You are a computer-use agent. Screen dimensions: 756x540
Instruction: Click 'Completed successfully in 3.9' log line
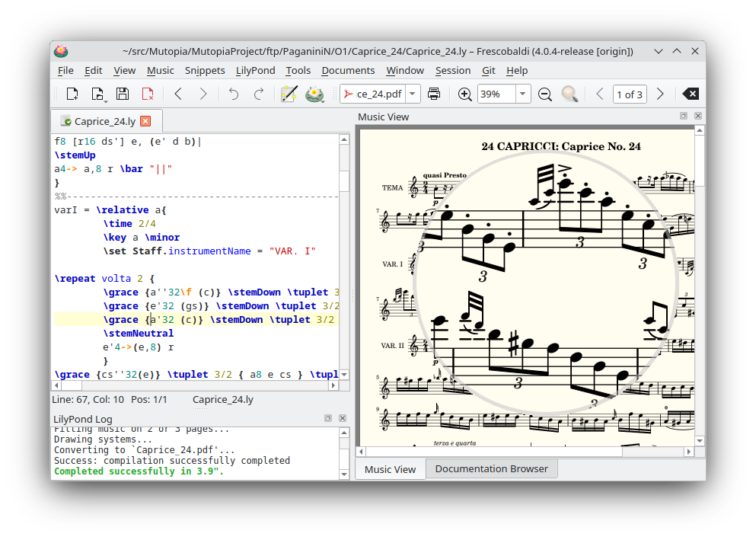coord(139,471)
